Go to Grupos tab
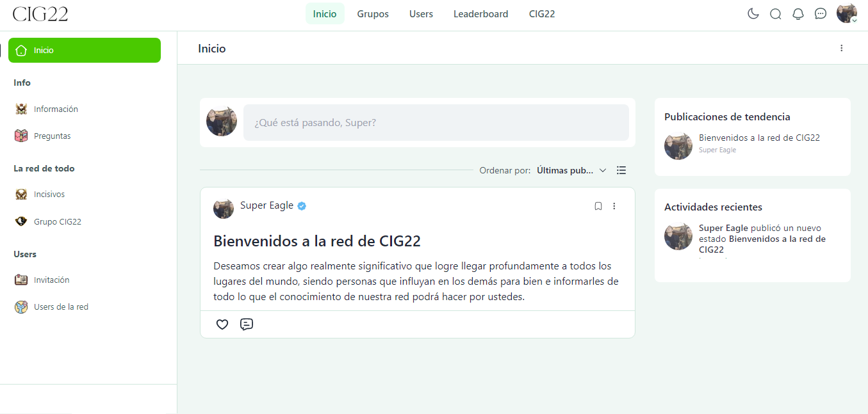Image resolution: width=868 pixels, height=414 pixels. tap(373, 14)
